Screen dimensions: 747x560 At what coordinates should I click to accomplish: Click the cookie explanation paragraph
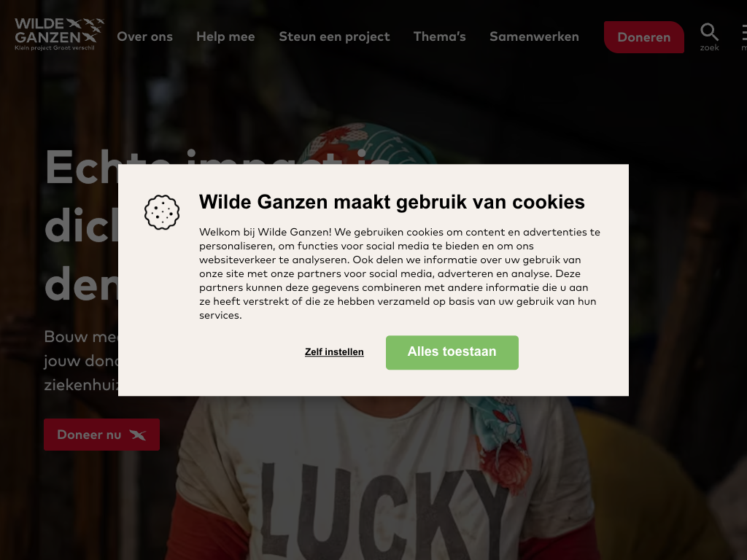tap(400, 273)
